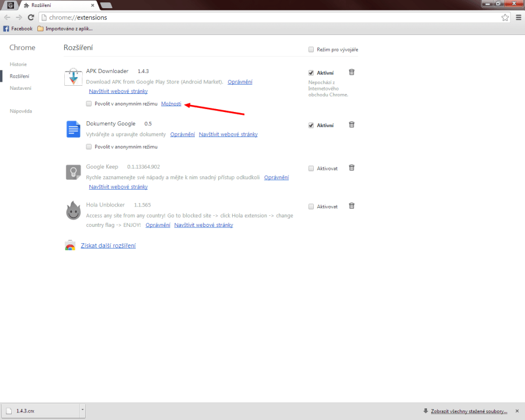
Task: Open Nastavení in the sidebar
Action: pos(20,88)
